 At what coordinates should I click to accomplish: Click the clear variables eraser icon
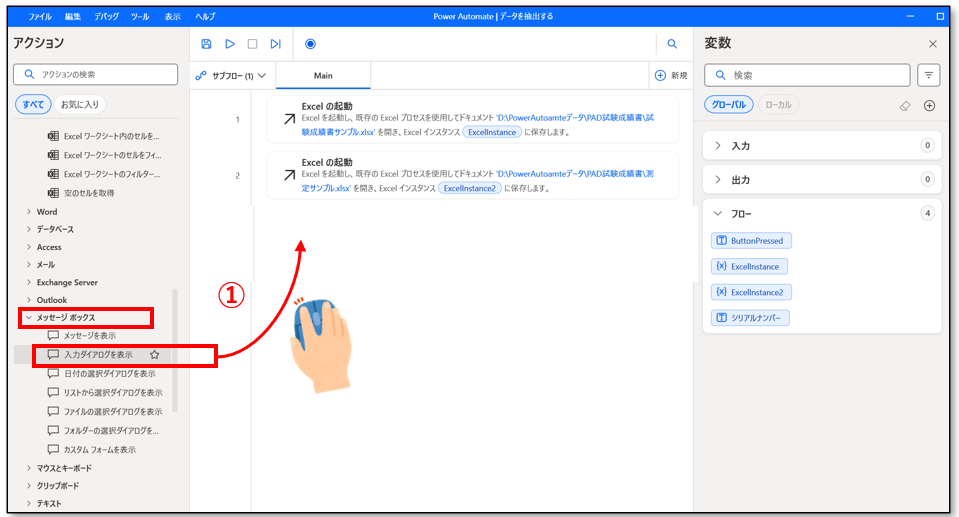point(903,105)
